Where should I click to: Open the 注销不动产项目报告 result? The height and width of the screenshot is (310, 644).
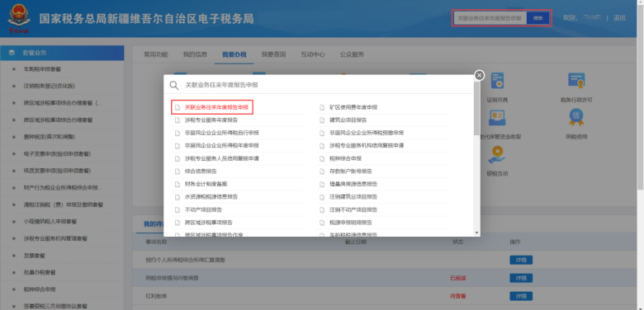(x=353, y=209)
